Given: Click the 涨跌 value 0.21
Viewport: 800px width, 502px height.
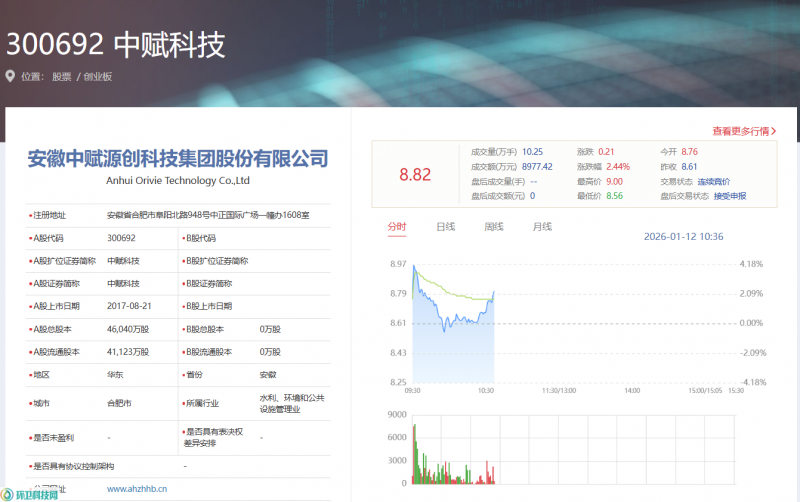Looking at the screenshot, I should [x=606, y=152].
